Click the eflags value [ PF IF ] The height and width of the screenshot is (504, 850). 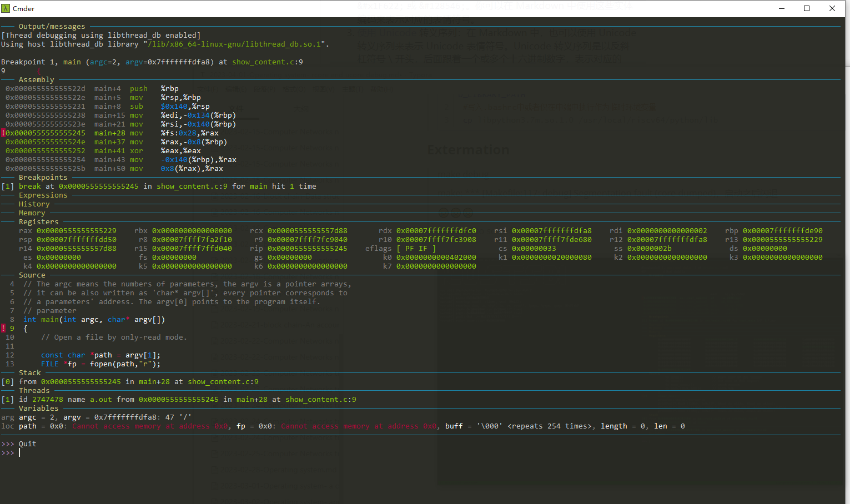[416, 249]
